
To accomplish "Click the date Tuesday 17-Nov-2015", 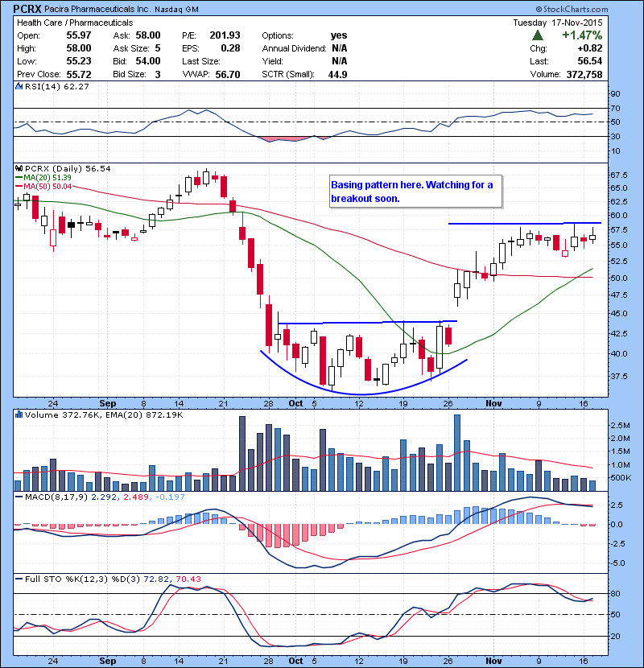I will point(558,23).
